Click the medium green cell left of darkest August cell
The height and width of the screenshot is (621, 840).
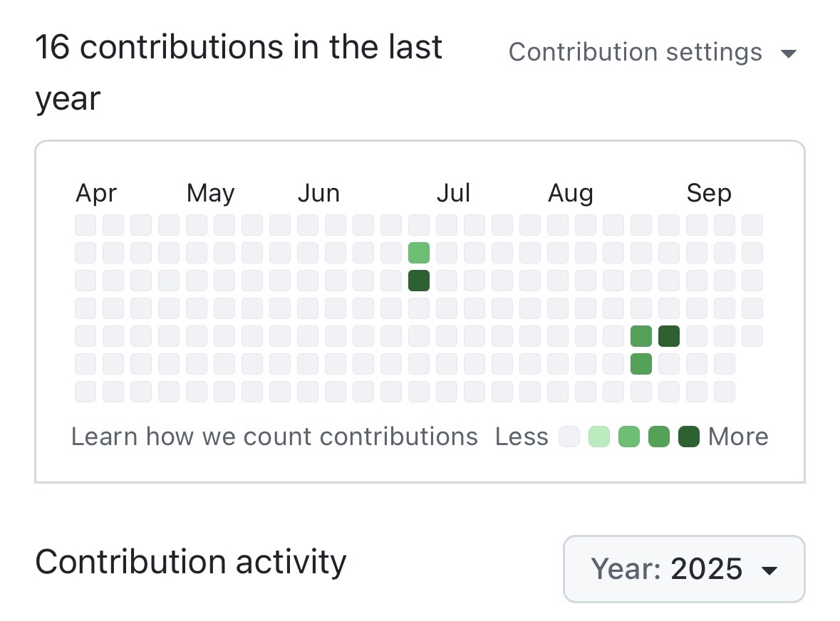coord(641,336)
